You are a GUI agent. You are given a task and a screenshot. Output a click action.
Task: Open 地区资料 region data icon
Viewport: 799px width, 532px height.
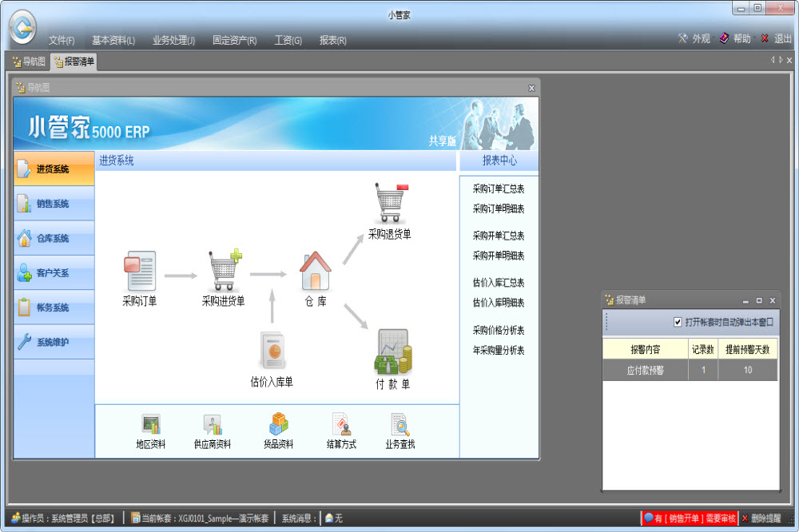pyautogui.click(x=150, y=425)
